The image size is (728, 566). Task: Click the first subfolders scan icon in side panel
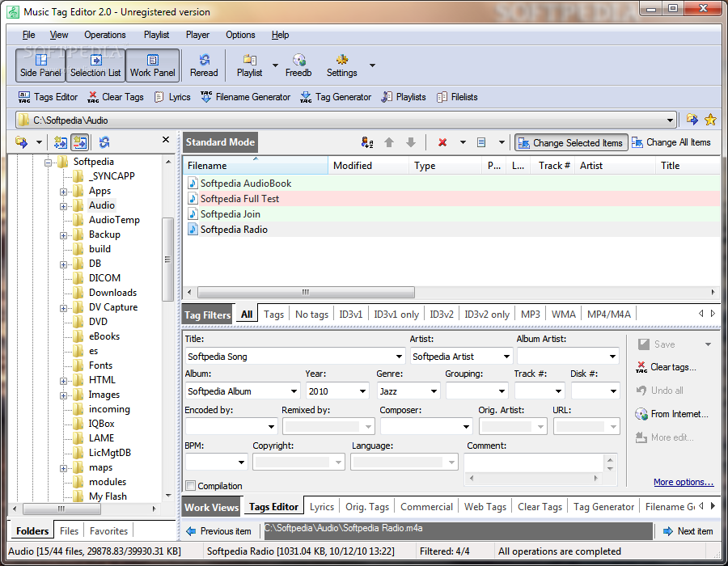(61, 142)
